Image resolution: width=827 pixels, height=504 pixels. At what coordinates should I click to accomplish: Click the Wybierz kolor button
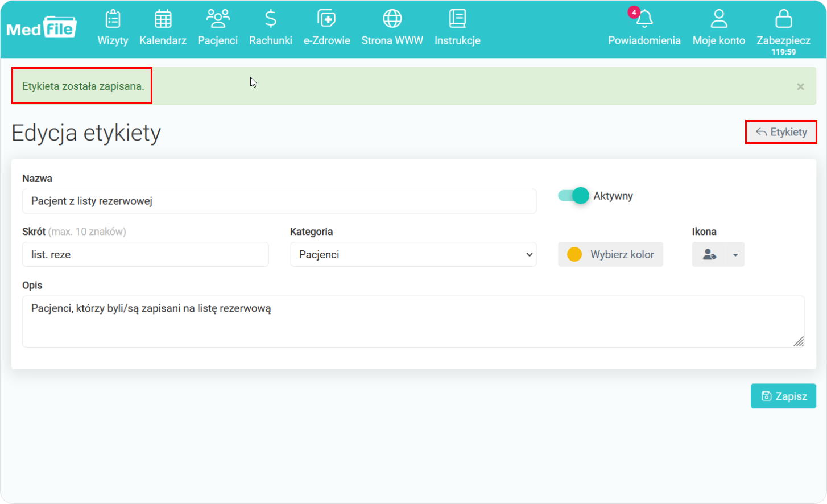point(610,254)
